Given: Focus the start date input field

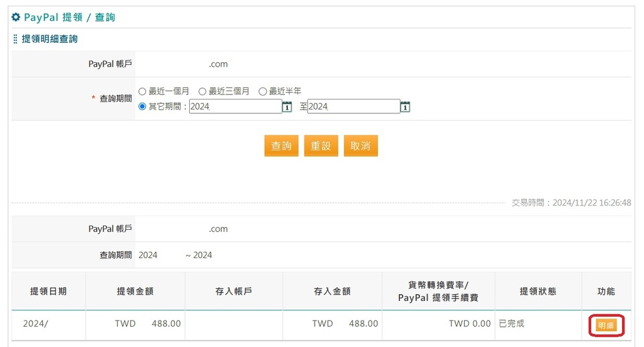Looking at the screenshot, I should click(x=235, y=106).
